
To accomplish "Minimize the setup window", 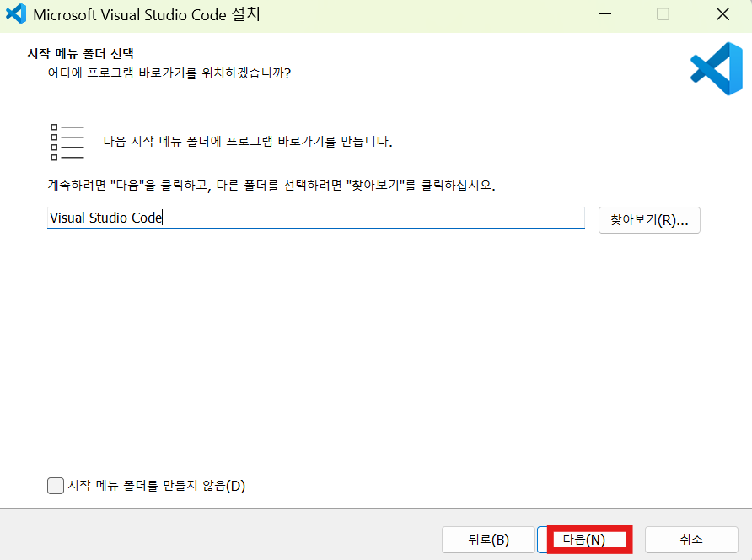I will 604,14.
